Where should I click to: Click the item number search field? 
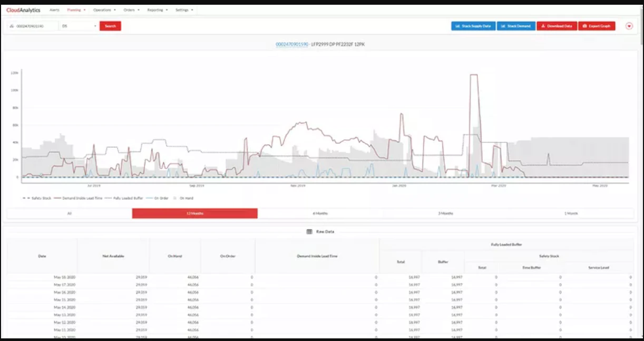pos(33,26)
